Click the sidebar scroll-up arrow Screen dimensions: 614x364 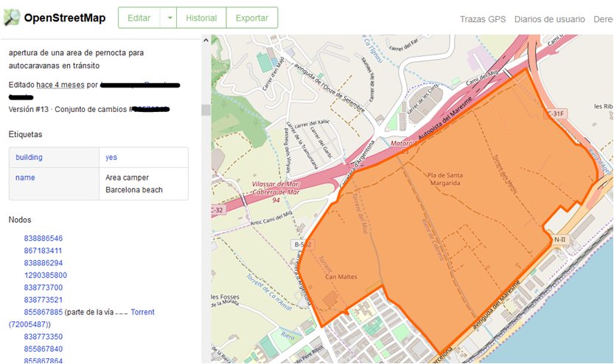click(206, 41)
